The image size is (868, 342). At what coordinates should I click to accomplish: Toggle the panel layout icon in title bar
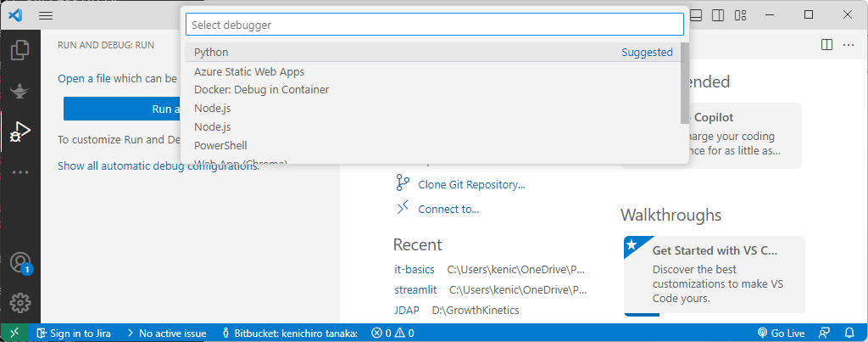697,15
